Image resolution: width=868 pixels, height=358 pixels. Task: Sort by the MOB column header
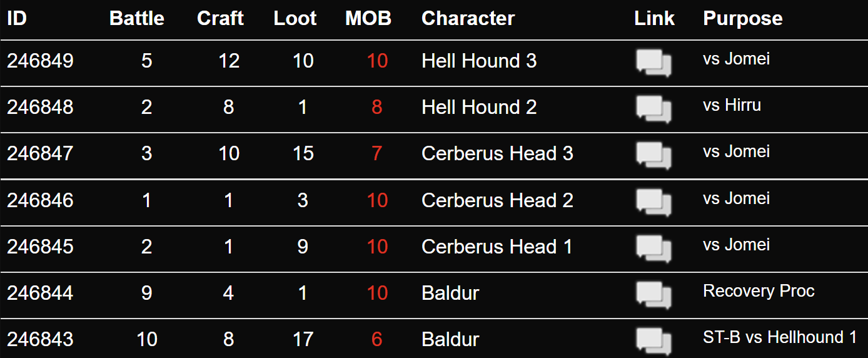pos(368,19)
